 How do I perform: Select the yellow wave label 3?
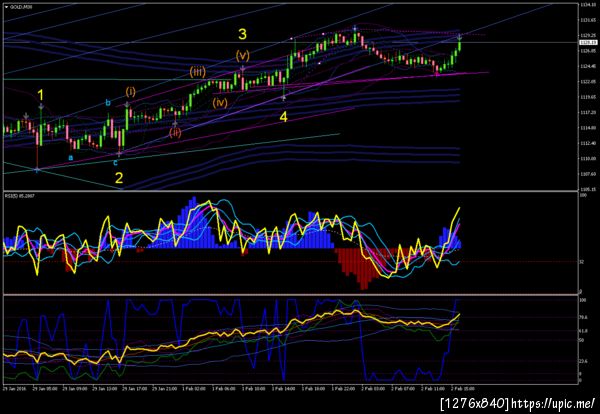coord(242,34)
